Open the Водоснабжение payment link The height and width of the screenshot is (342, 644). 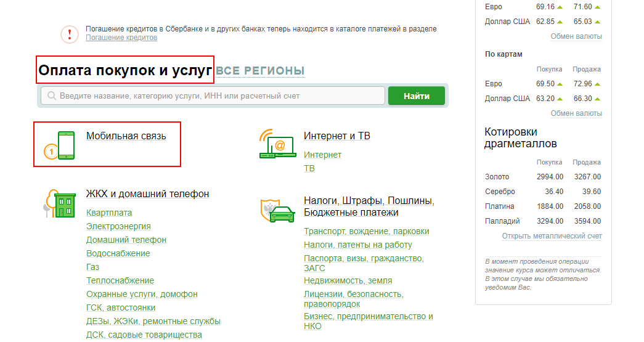pyautogui.click(x=118, y=253)
